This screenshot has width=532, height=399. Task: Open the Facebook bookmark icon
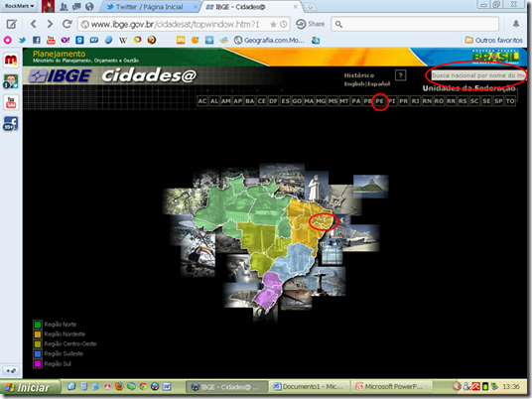click(x=37, y=41)
